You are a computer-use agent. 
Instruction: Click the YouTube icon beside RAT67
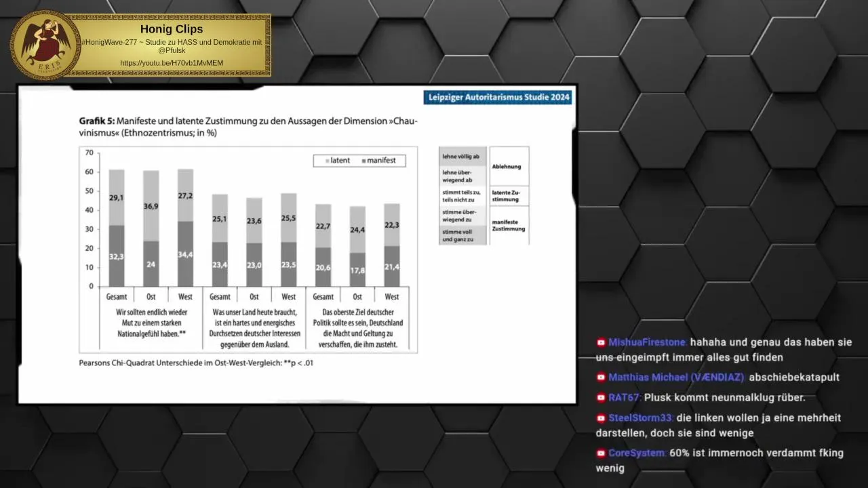(601, 398)
